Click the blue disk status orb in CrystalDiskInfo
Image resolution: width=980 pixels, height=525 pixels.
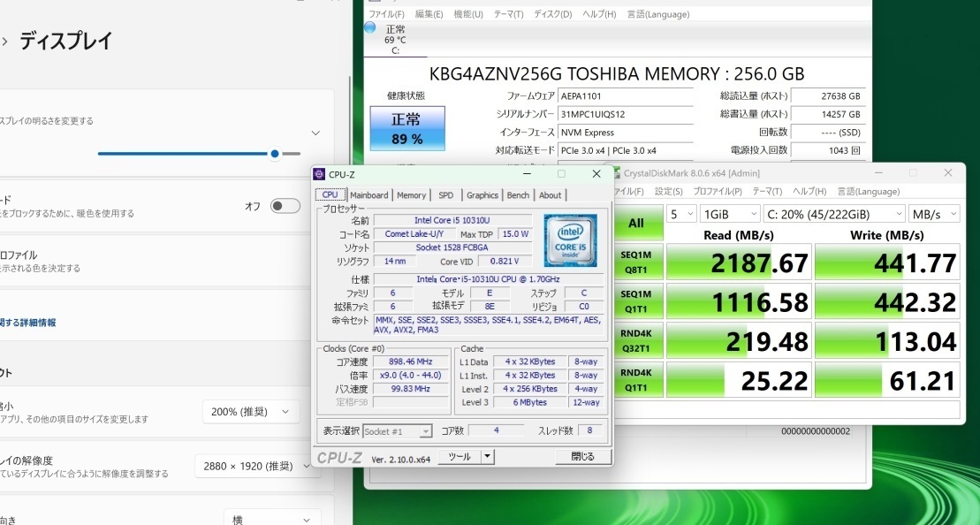click(x=369, y=27)
